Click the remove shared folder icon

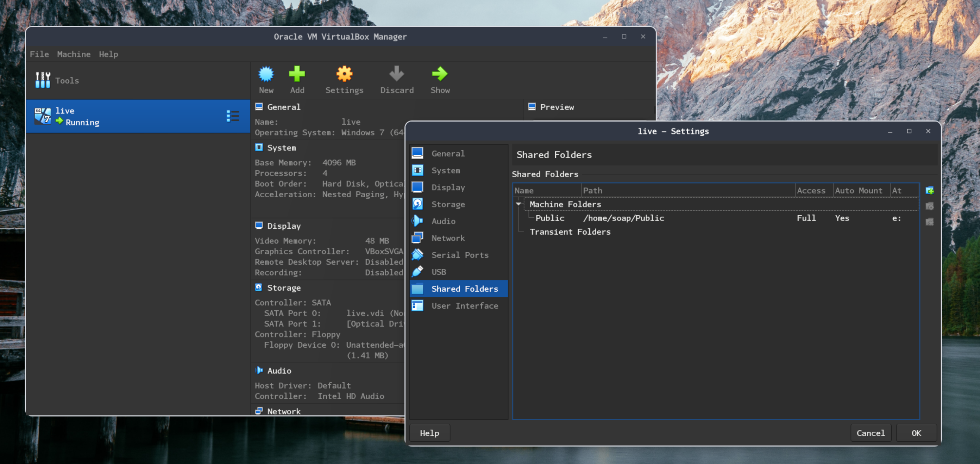click(929, 222)
